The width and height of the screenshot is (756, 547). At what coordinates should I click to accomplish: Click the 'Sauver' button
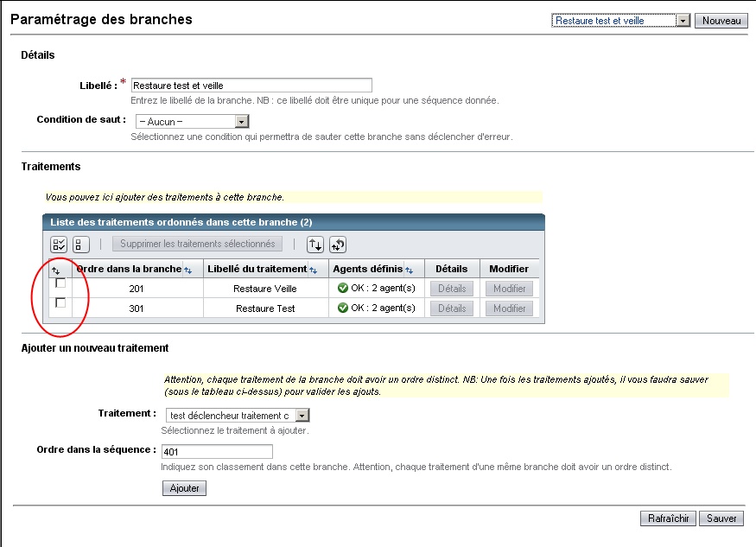tap(721, 518)
